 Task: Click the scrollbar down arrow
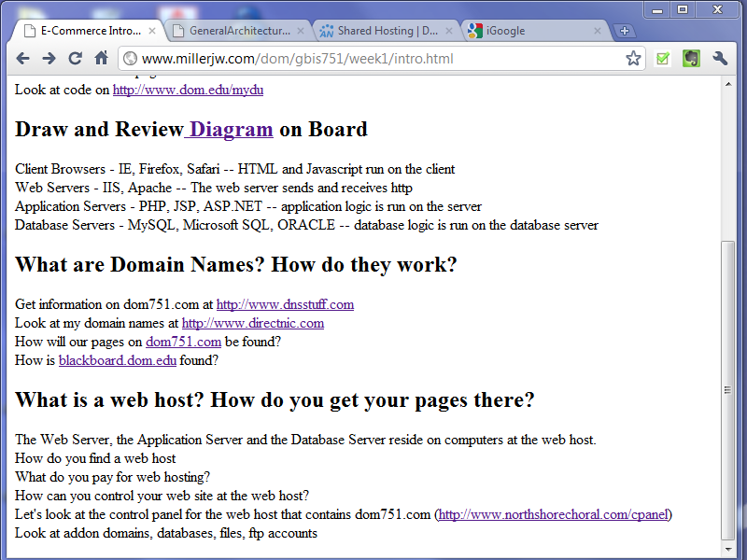point(728,550)
